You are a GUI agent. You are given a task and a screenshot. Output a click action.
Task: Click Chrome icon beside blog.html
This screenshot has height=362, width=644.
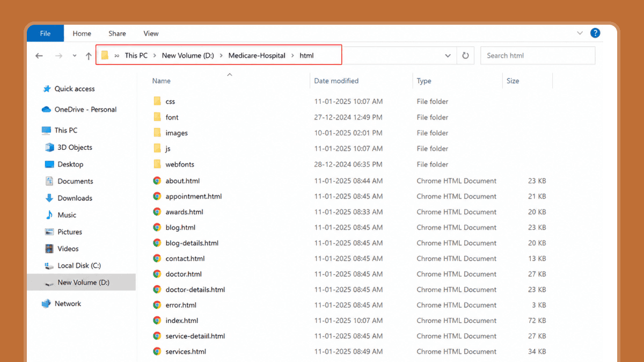pyautogui.click(x=157, y=228)
